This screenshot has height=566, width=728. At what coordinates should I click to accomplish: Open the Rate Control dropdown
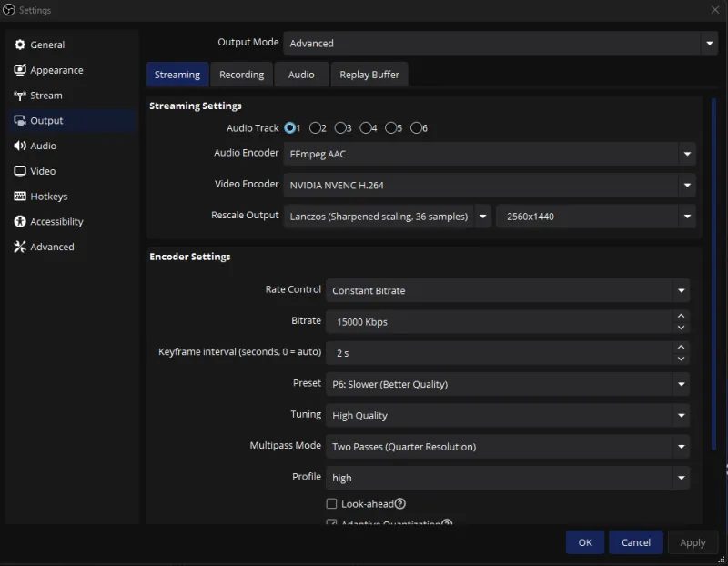click(x=508, y=290)
